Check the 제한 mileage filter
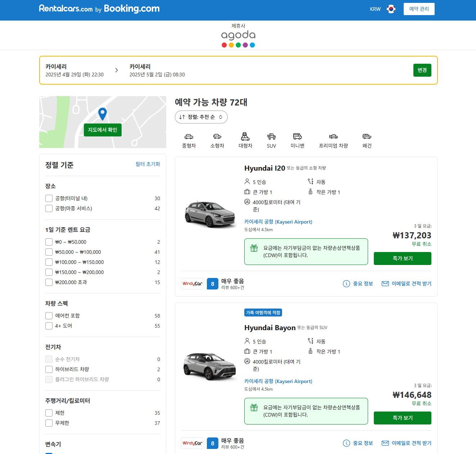The height and width of the screenshot is (454, 476). tap(49, 413)
